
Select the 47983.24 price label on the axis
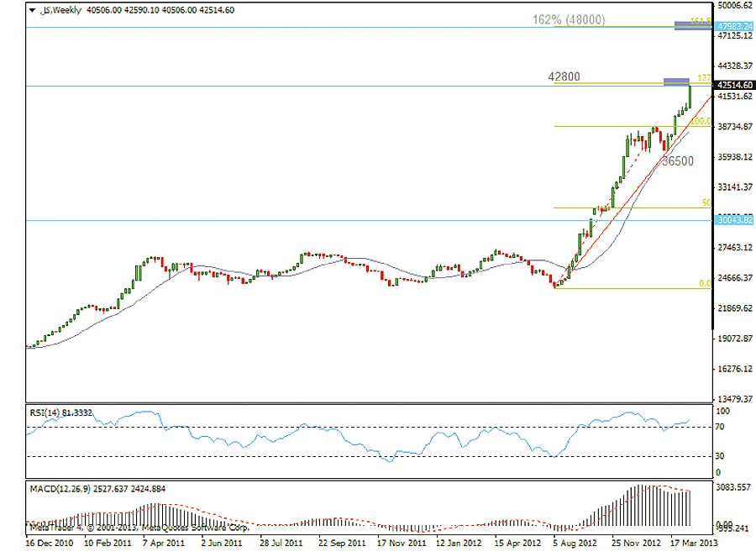point(734,26)
